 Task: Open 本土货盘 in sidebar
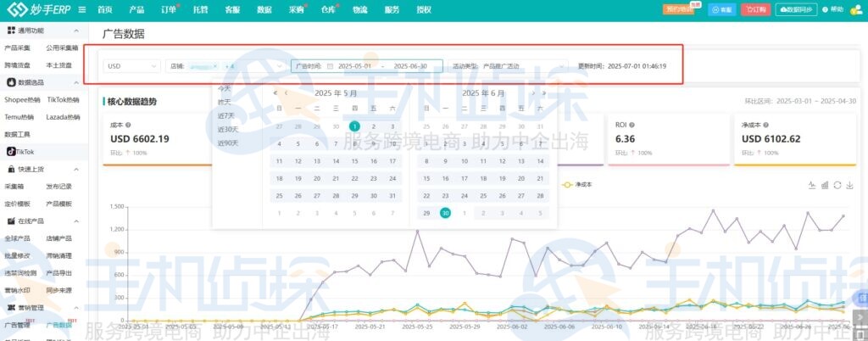click(x=59, y=65)
